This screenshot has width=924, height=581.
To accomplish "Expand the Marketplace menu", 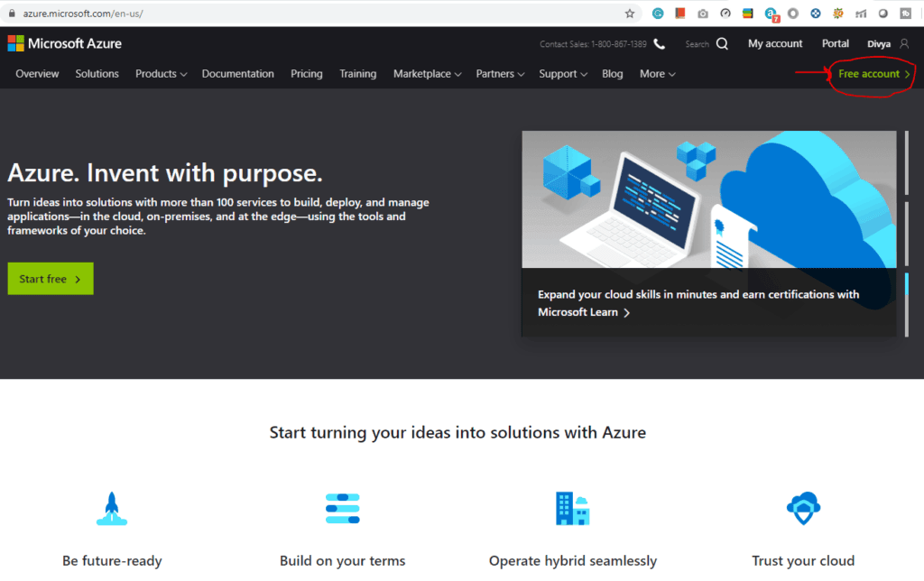I will tap(426, 74).
